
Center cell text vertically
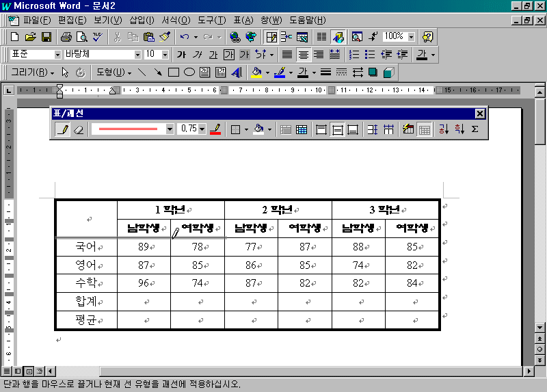pos(337,129)
